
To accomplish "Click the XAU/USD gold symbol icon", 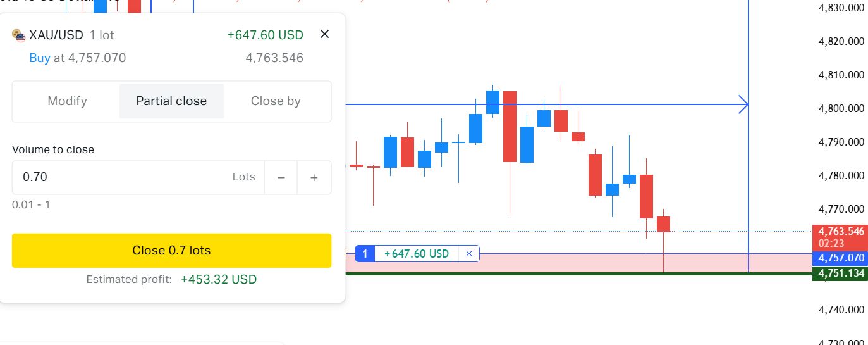I will click(19, 35).
